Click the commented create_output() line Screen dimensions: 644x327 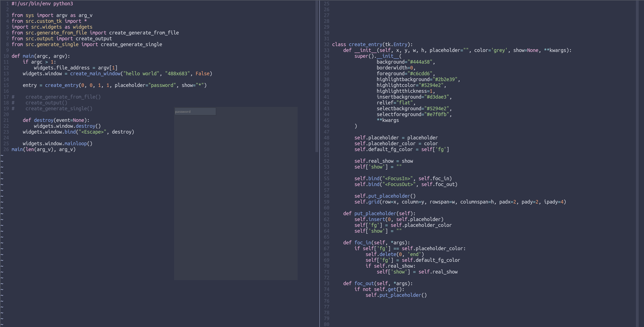click(46, 103)
